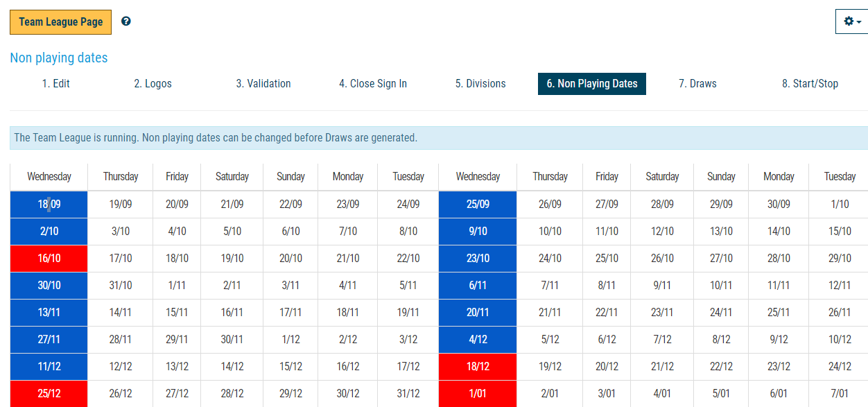The height and width of the screenshot is (407, 868).
Task: Toggle the blue 23/10 date cell
Action: click(478, 259)
